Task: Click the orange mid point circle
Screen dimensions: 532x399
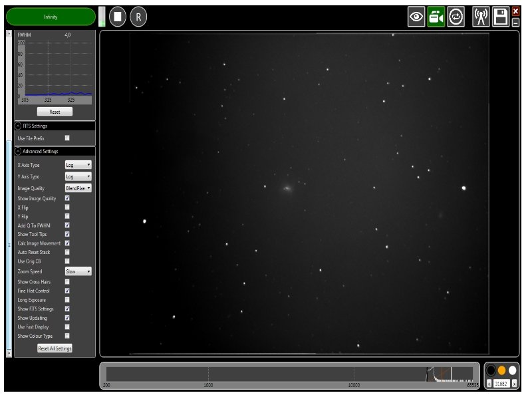Action: pos(501,370)
